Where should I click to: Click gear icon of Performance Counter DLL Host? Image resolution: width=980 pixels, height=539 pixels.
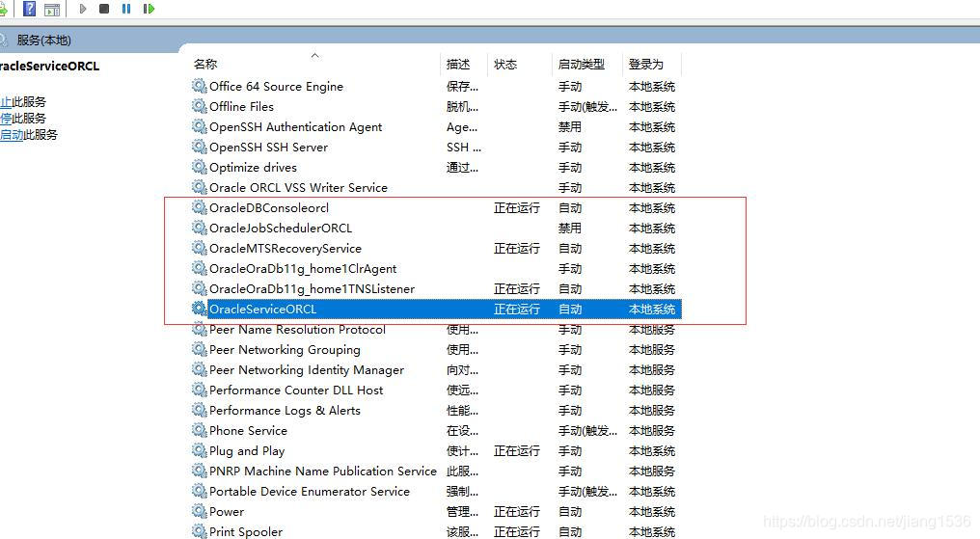[200, 390]
